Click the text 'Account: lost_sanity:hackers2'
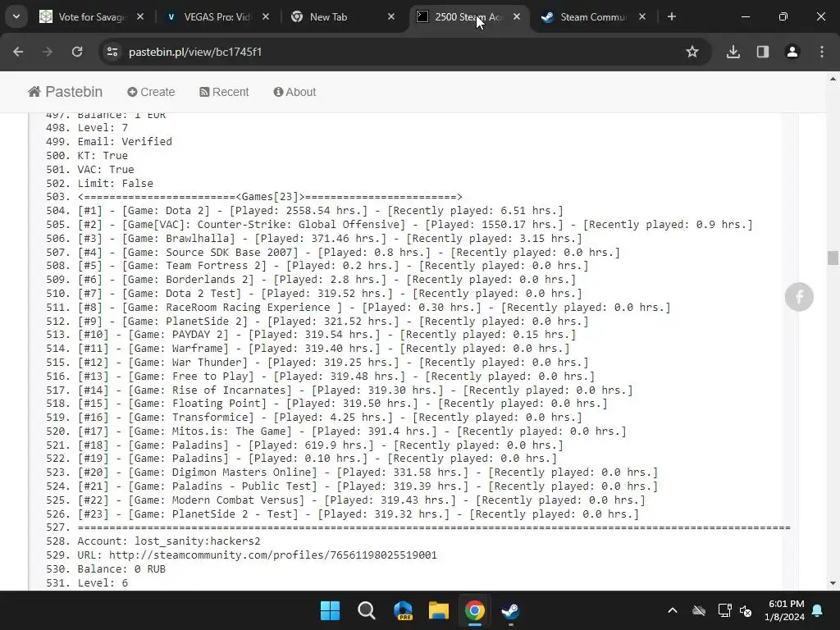 (x=169, y=541)
